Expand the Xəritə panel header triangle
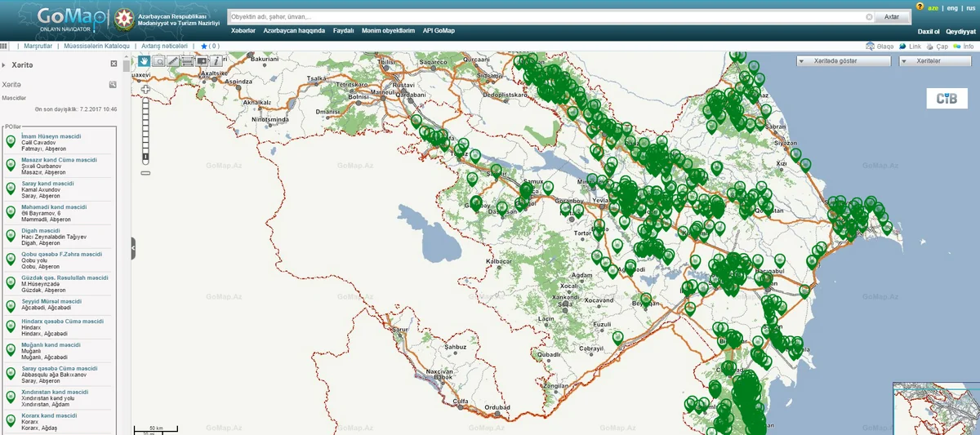Screen dimensions: 980x435 coord(4,64)
